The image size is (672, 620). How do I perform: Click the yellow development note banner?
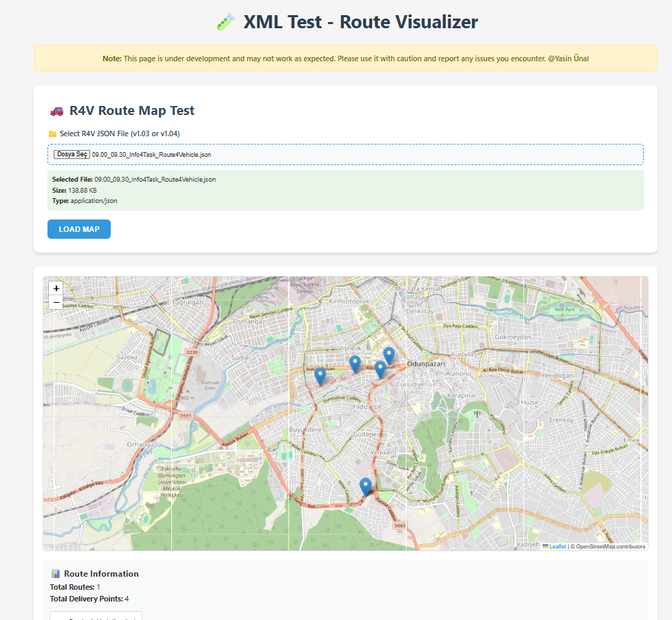pos(345,58)
